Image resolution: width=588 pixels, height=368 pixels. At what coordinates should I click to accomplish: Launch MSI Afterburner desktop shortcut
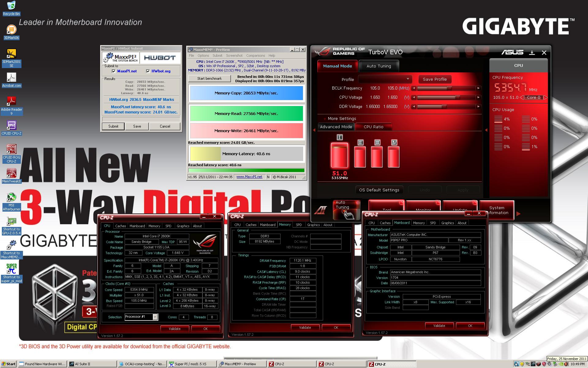11,201
